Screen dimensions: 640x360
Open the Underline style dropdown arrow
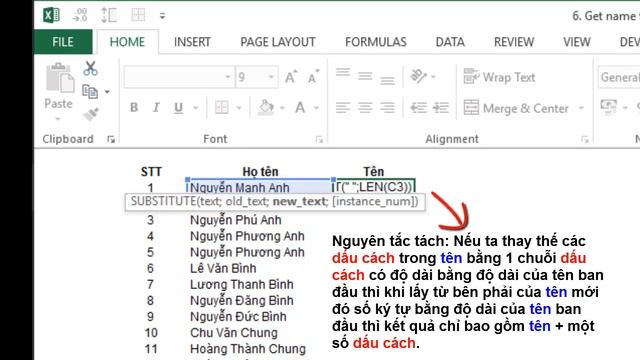[x=196, y=108]
